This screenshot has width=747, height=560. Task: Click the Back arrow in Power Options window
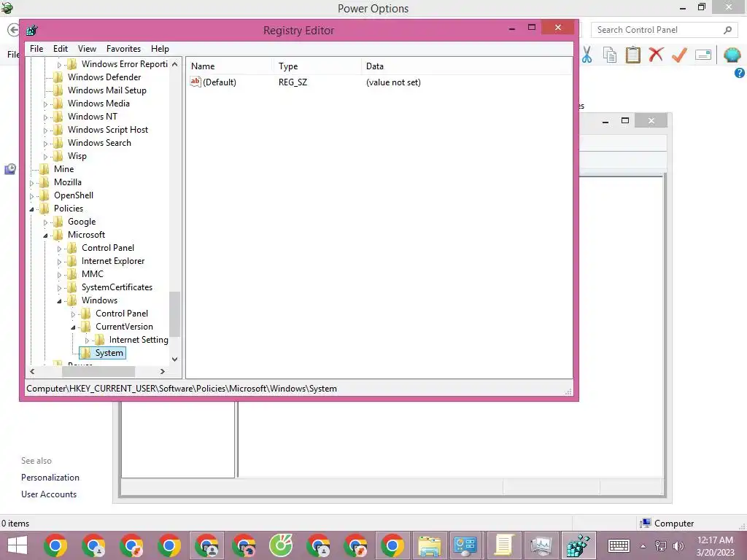(x=13, y=30)
